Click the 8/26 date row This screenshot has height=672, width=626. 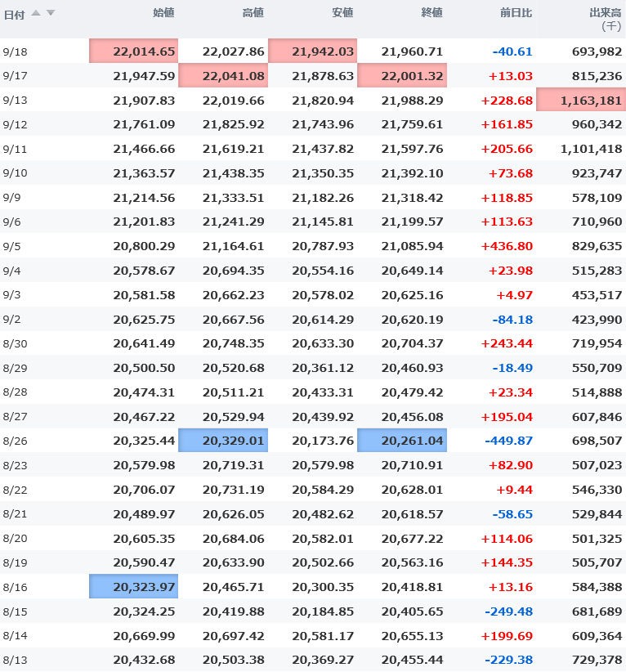pos(313,440)
